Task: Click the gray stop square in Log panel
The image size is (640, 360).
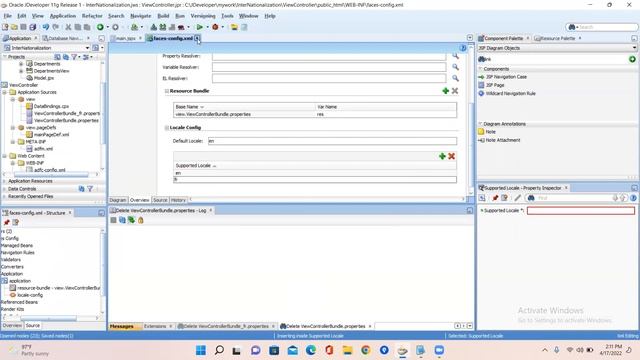Action: coord(113,220)
